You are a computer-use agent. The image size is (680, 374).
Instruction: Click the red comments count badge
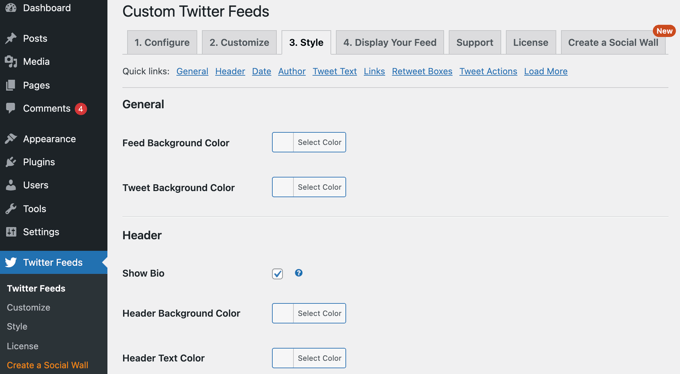(x=81, y=108)
